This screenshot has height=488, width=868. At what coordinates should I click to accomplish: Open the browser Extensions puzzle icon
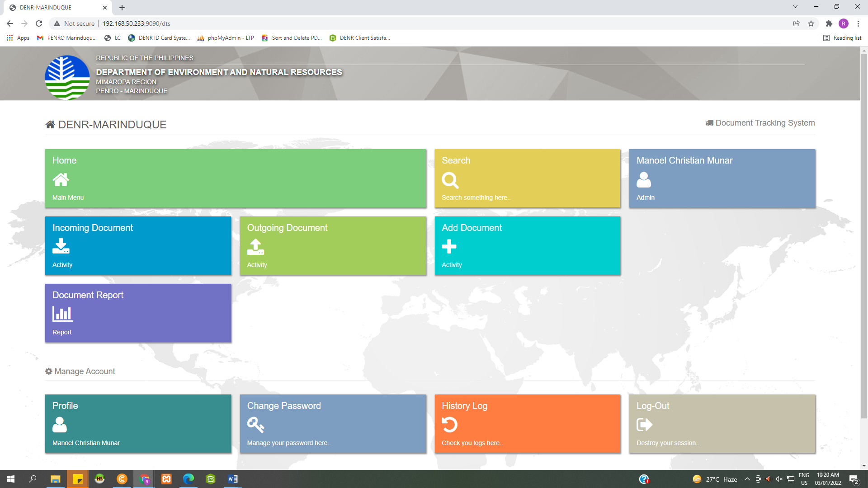point(829,23)
